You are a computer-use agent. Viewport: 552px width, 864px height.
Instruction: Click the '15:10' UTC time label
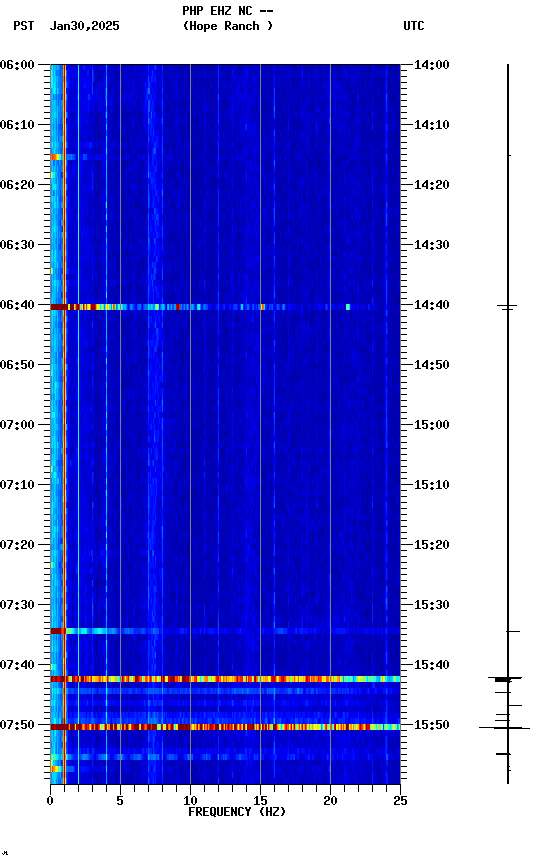pos(432,485)
